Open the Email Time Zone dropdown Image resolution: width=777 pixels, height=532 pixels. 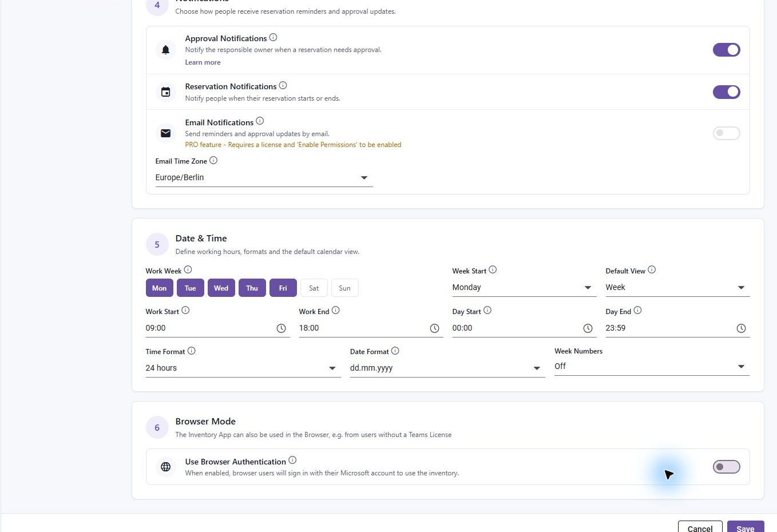coord(264,178)
